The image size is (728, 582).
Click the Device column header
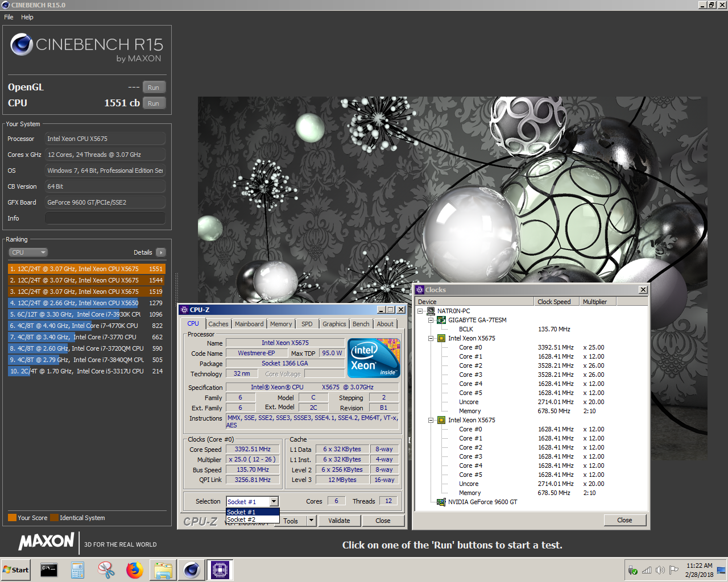474,302
